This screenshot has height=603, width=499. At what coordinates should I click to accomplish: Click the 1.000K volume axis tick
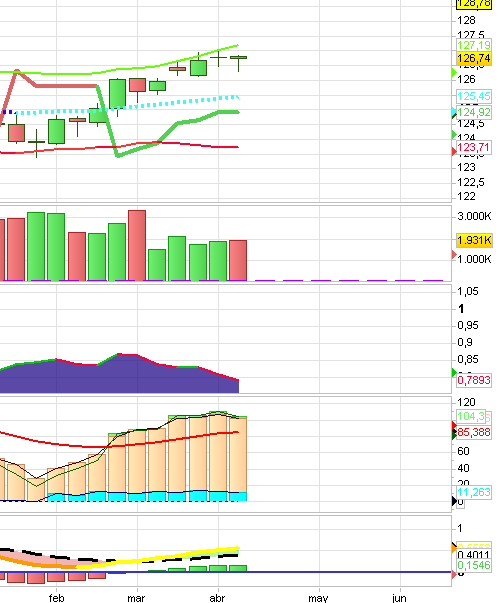pyautogui.click(x=474, y=259)
